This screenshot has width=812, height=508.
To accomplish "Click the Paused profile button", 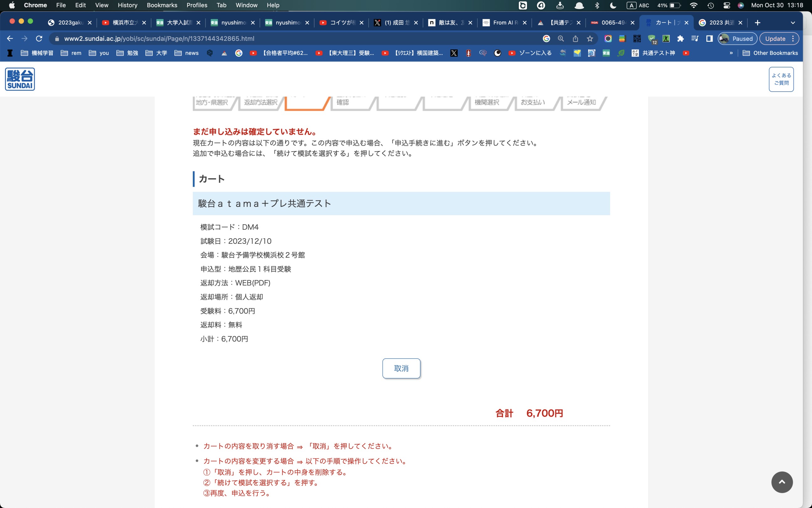I will tap(737, 39).
